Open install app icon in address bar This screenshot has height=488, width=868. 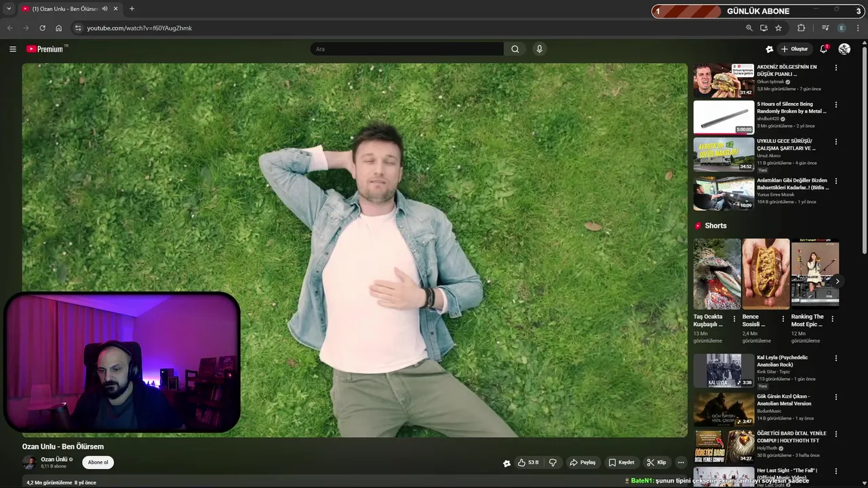click(x=764, y=28)
